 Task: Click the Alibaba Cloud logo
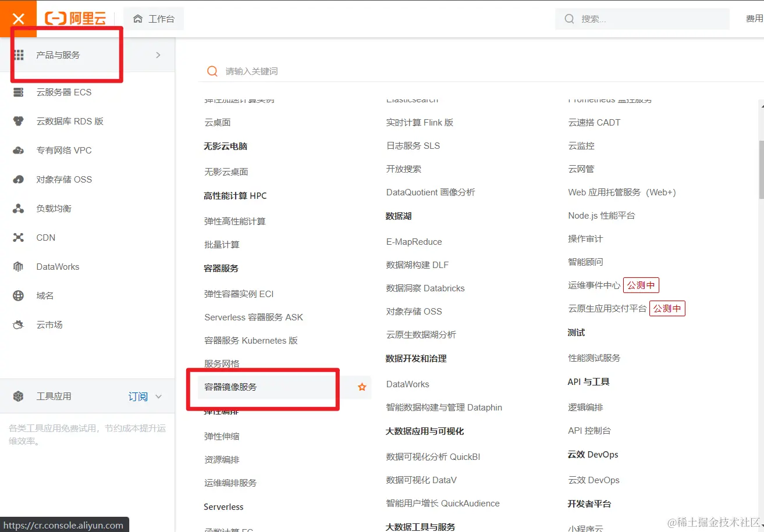[x=76, y=19]
